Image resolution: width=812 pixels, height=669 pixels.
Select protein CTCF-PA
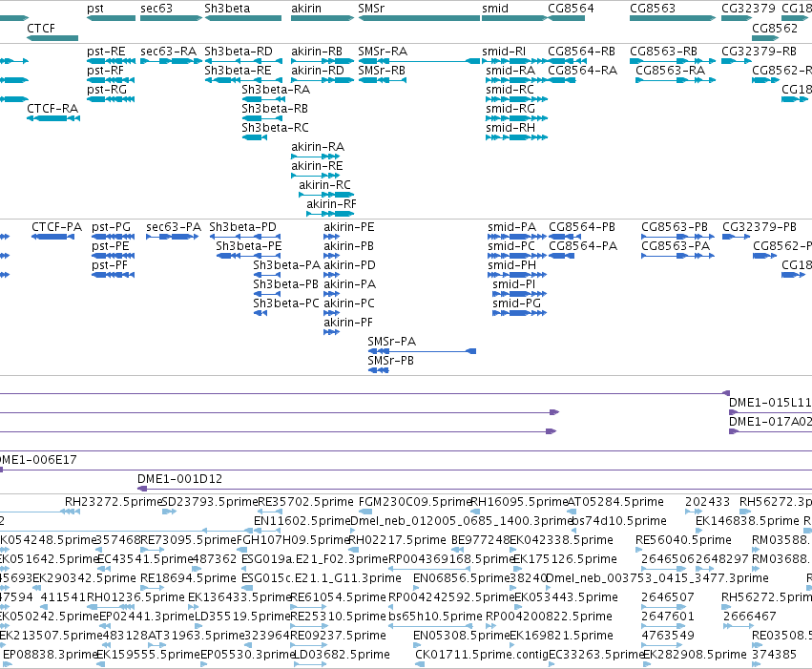tap(57, 227)
